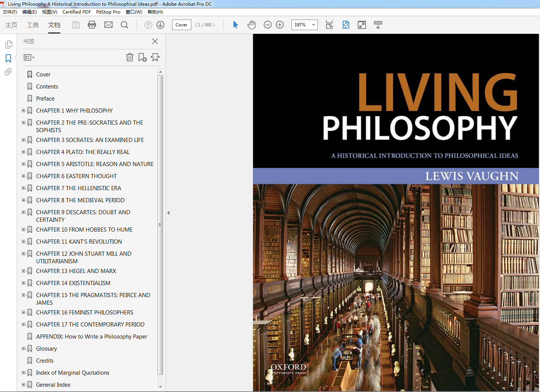Open the Contents bookmark
This screenshot has width=540, height=392.
click(x=47, y=87)
